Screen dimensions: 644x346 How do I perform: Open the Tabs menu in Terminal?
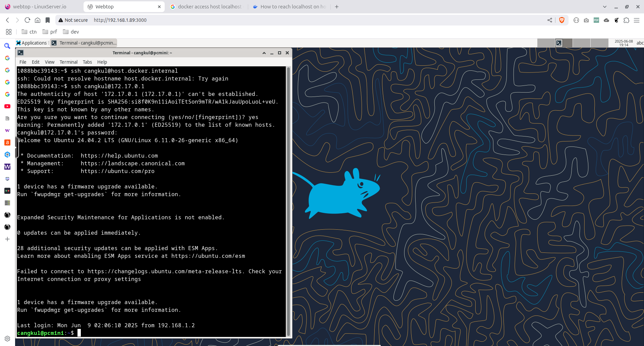[87, 62]
